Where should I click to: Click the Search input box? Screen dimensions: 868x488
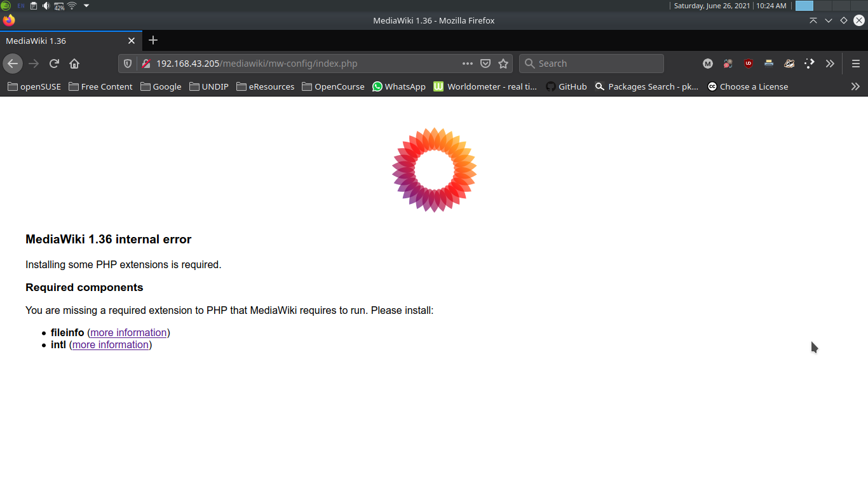592,64
